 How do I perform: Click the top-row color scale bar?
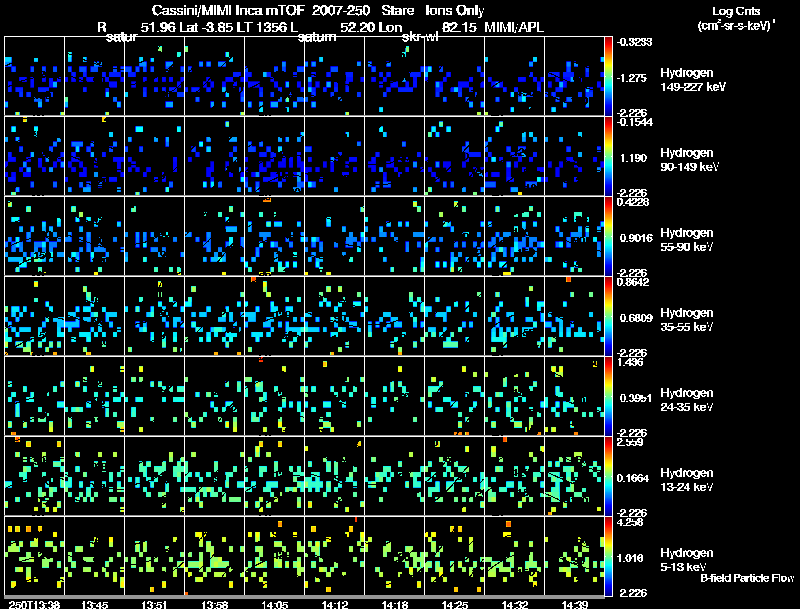click(608, 76)
